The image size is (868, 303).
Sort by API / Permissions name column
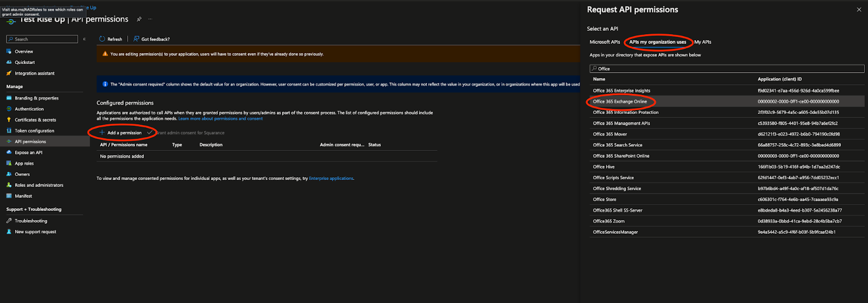[x=124, y=145]
